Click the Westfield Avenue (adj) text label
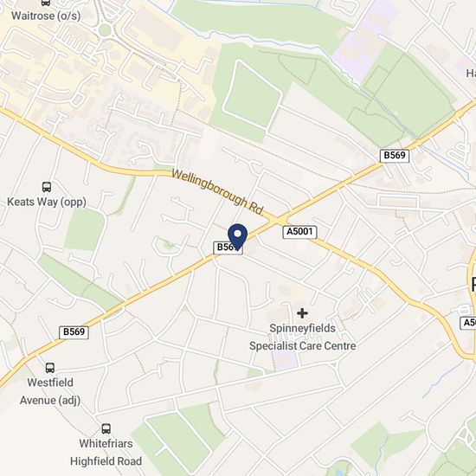Image resolution: width=476 pixels, height=476 pixels. 50,391
